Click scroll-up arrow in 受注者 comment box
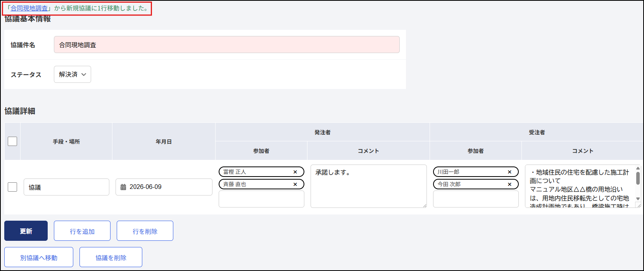The image size is (644, 271). click(x=638, y=168)
